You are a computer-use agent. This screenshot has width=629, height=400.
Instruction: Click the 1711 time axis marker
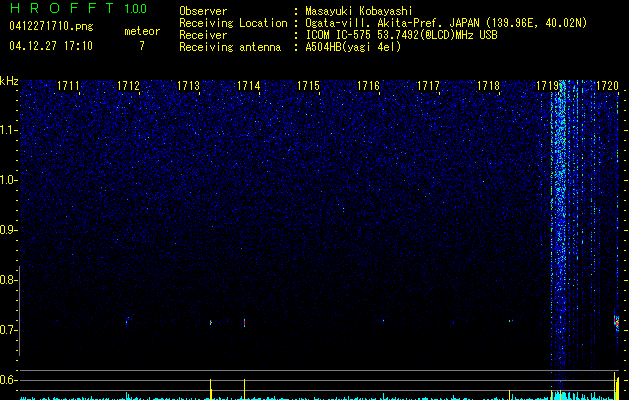[68, 86]
